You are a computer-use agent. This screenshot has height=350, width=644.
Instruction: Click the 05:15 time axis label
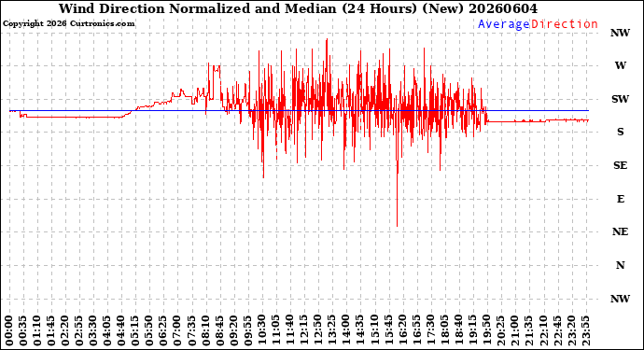(135, 331)
